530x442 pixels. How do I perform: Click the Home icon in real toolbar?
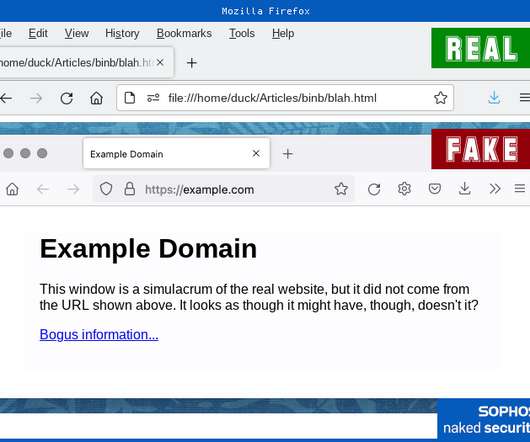click(x=96, y=98)
